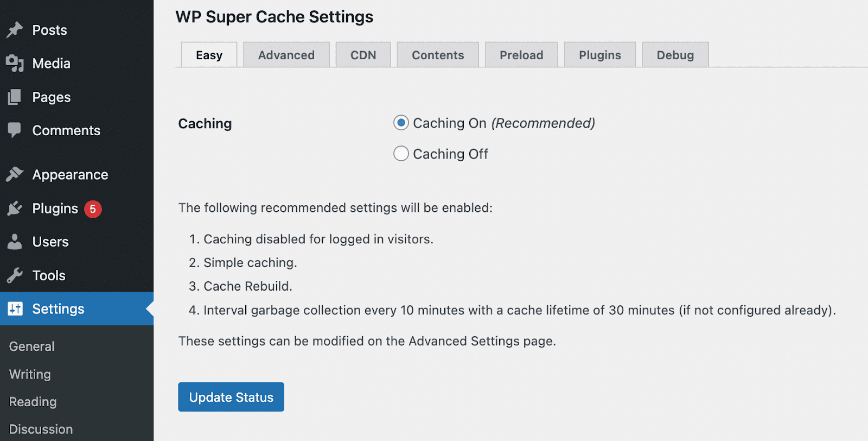Open the General settings link

(x=31, y=346)
